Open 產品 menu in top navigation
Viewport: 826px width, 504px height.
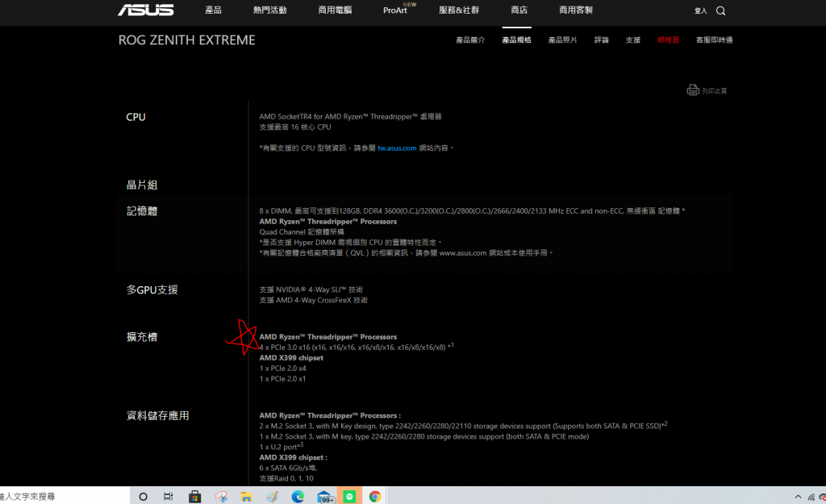213,10
